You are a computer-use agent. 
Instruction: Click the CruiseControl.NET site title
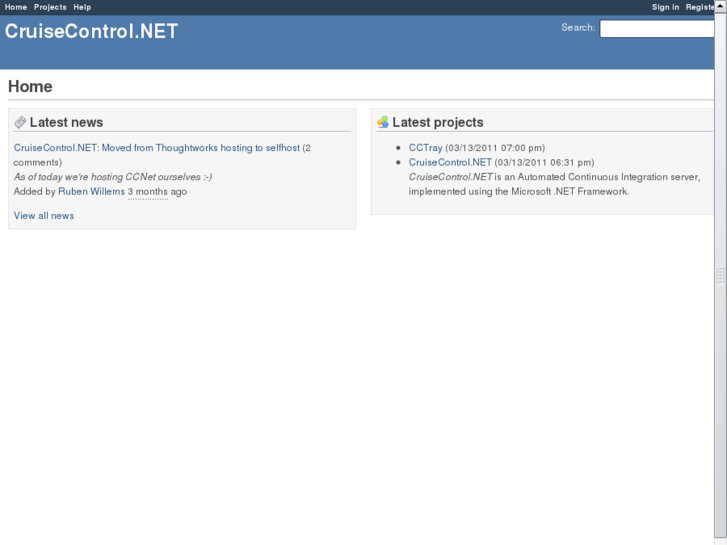[91, 31]
